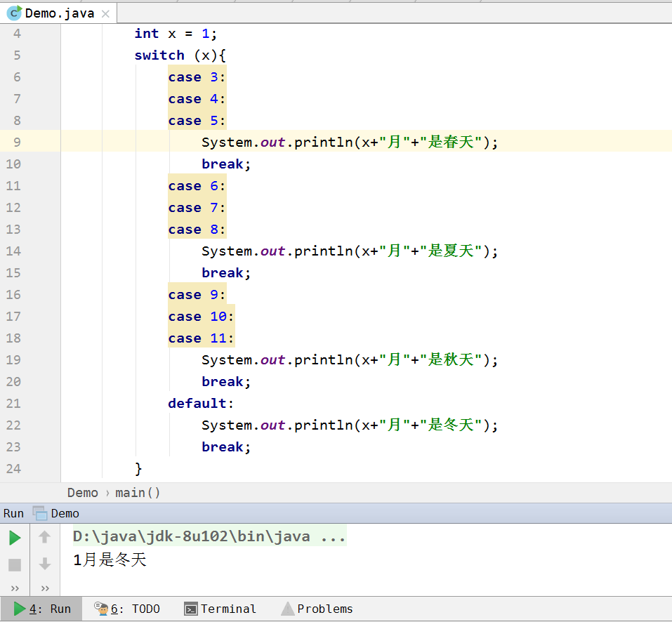Click the switch keyword on line 5
Image resolution: width=672 pixels, height=622 pixels.
(159, 55)
